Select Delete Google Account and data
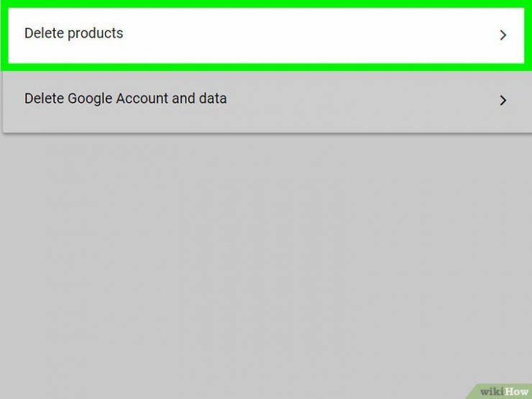532x399 pixels. (265, 99)
